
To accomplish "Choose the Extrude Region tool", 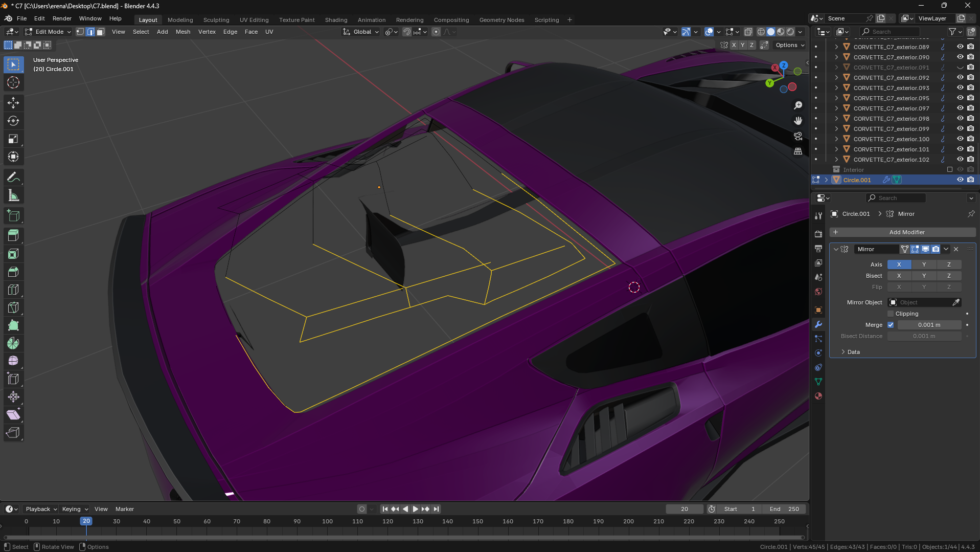I will (x=13, y=235).
